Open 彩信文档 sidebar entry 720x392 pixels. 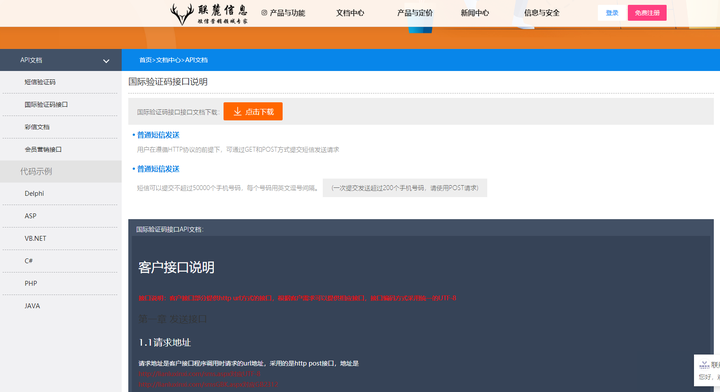pyautogui.click(x=37, y=127)
